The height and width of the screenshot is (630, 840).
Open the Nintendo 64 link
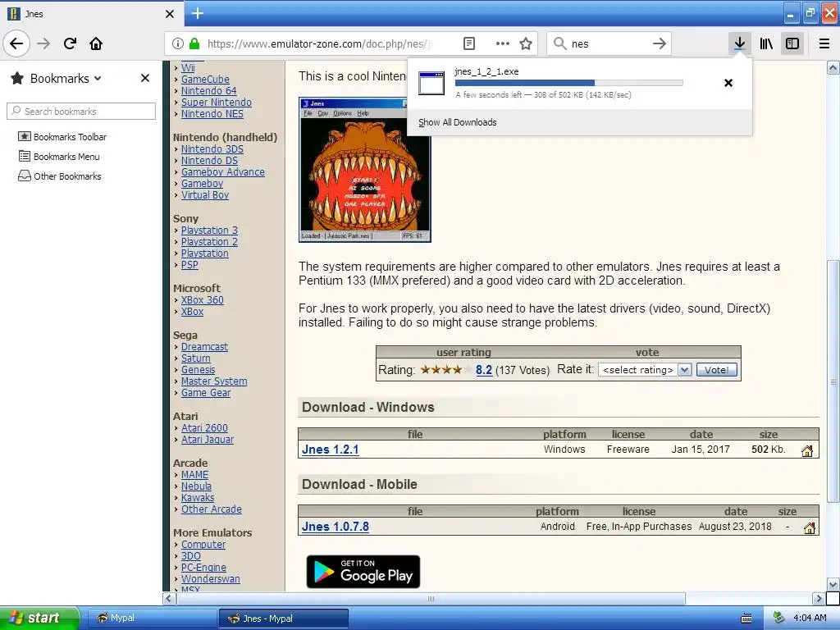click(209, 90)
